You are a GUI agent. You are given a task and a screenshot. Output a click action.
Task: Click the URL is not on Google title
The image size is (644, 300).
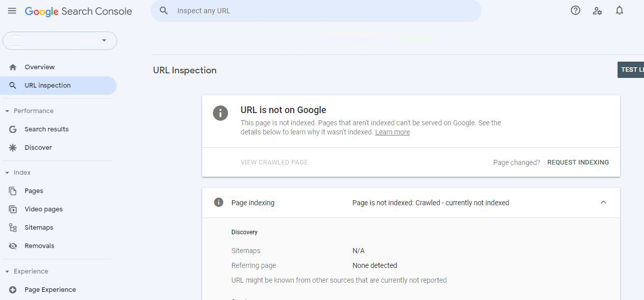coord(284,110)
